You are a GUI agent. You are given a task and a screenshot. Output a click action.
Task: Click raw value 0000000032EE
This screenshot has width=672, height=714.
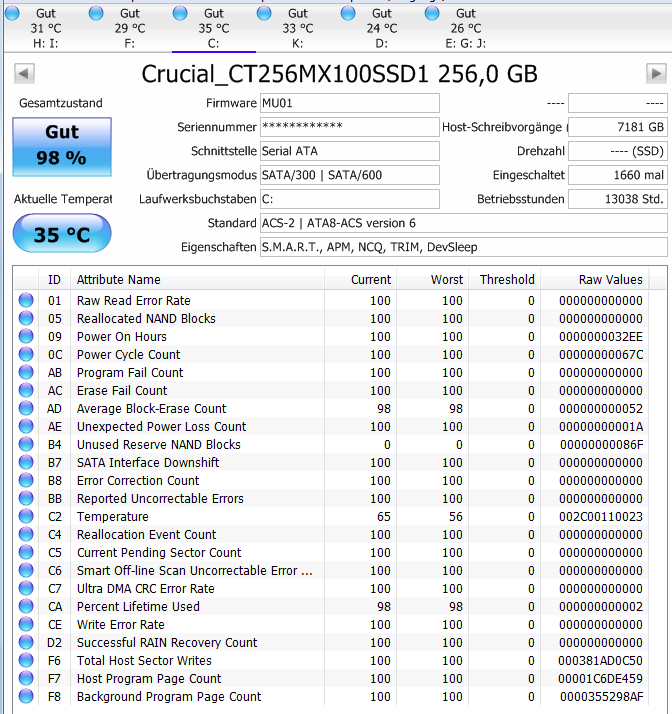click(x=601, y=337)
